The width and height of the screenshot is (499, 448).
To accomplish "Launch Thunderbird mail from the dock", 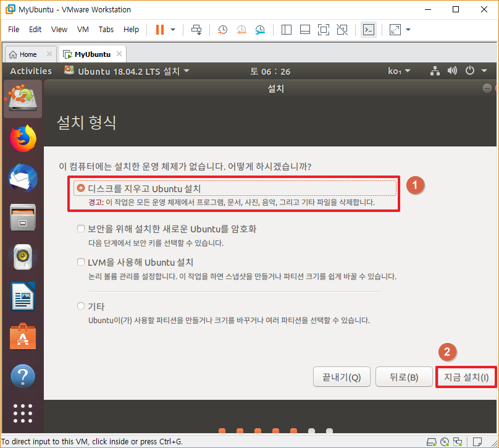I will pyautogui.click(x=23, y=178).
